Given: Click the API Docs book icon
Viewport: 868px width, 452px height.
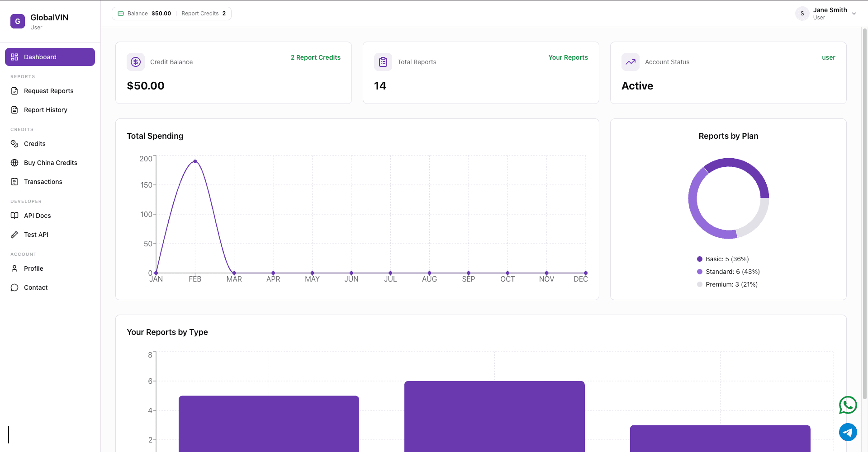Looking at the screenshot, I should point(15,215).
